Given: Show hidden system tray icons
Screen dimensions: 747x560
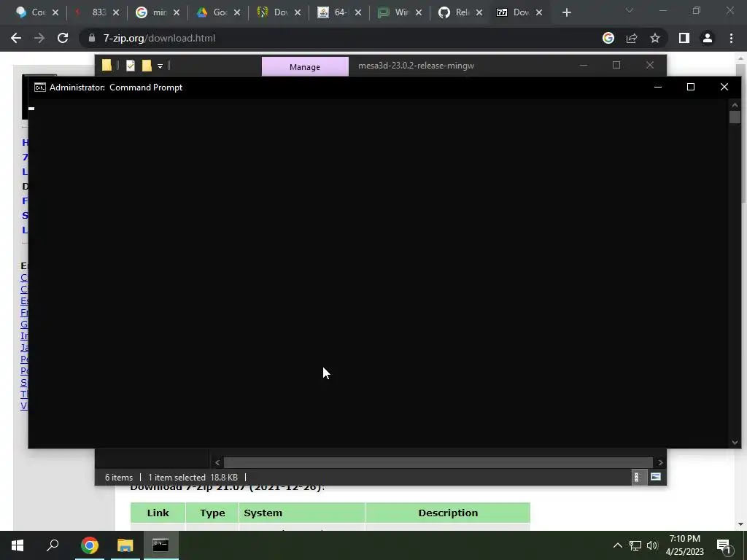Looking at the screenshot, I should click(617, 545).
